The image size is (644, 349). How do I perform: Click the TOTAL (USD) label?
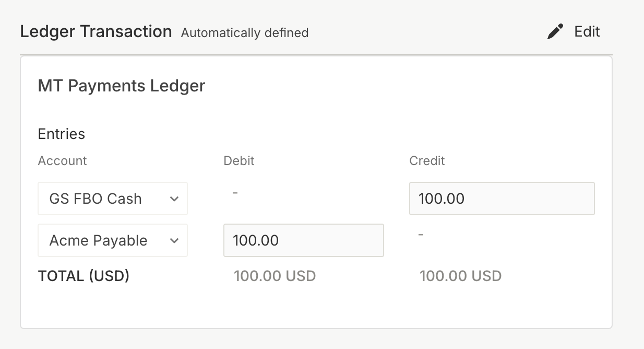(x=84, y=276)
